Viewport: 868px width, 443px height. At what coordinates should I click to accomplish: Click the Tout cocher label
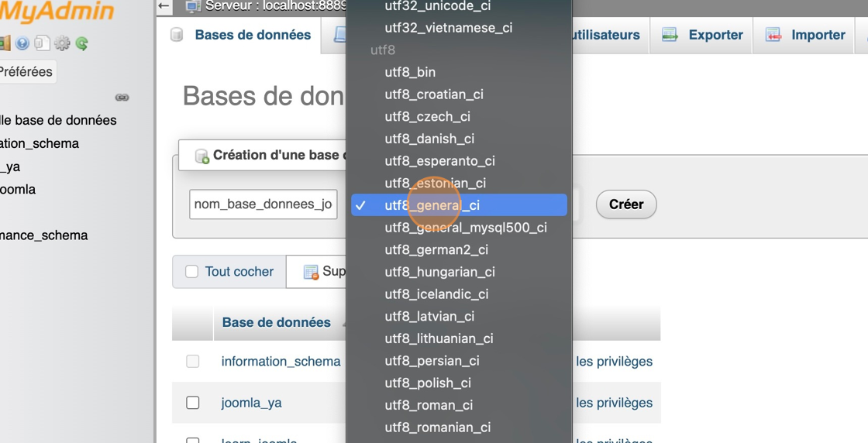(239, 272)
